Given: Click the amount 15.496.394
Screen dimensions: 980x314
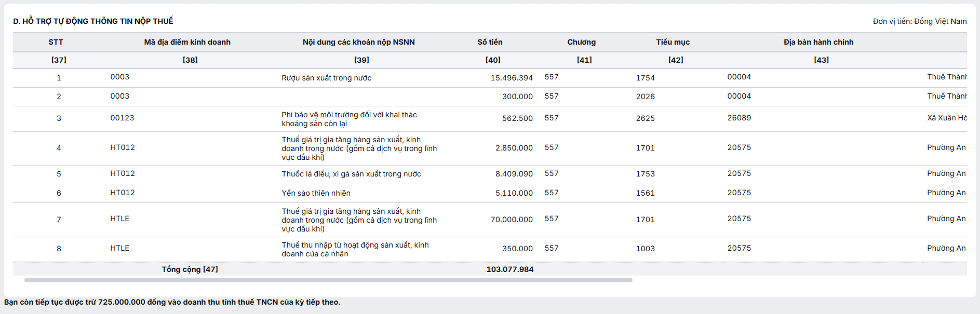Looking at the screenshot, I should (x=512, y=78).
